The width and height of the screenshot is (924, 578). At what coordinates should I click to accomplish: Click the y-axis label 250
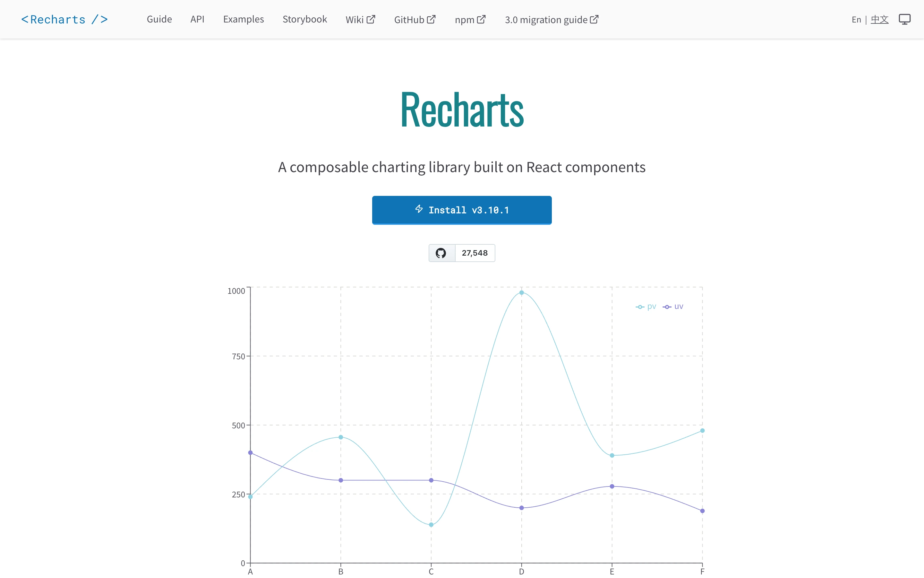coord(238,495)
